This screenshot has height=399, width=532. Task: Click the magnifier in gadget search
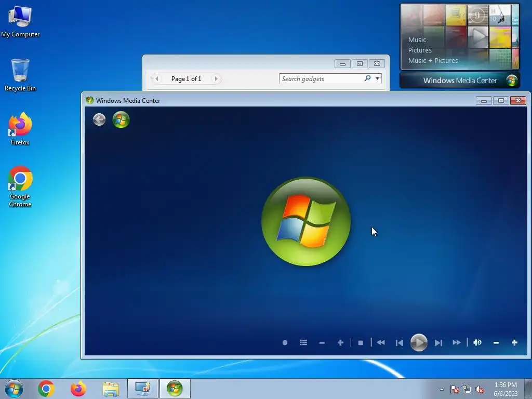point(367,78)
